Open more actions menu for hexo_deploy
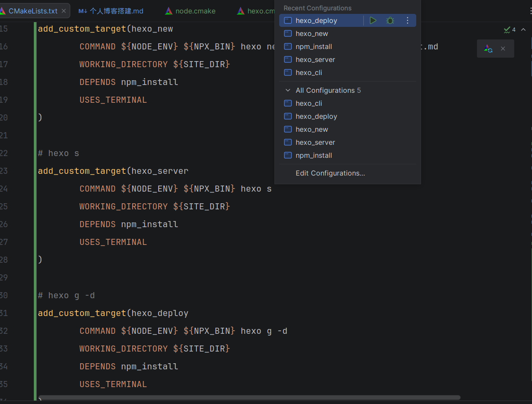The image size is (532, 404). pos(407,20)
